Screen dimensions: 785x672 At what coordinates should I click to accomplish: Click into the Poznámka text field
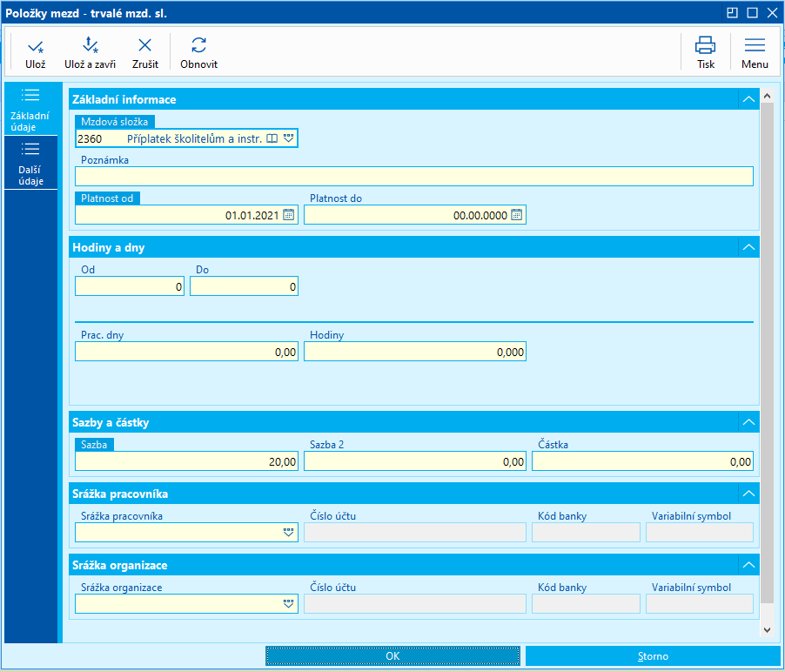[x=414, y=177]
